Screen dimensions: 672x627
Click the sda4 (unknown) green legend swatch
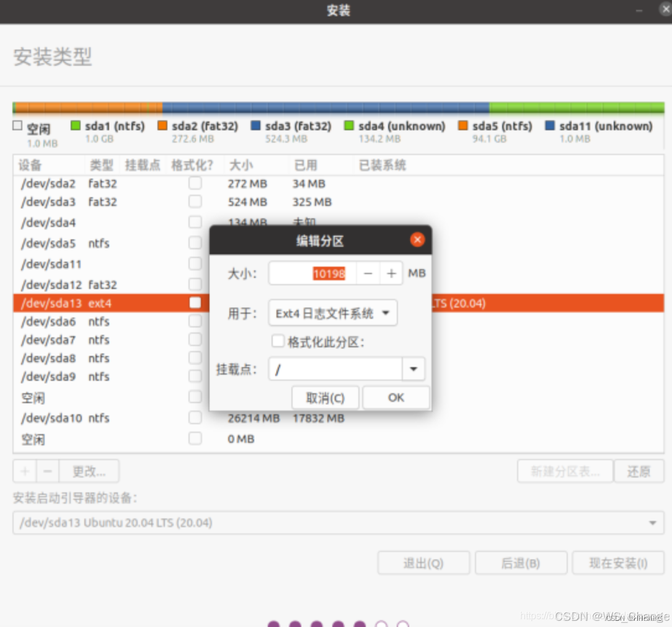pyautogui.click(x=349, y=125)
